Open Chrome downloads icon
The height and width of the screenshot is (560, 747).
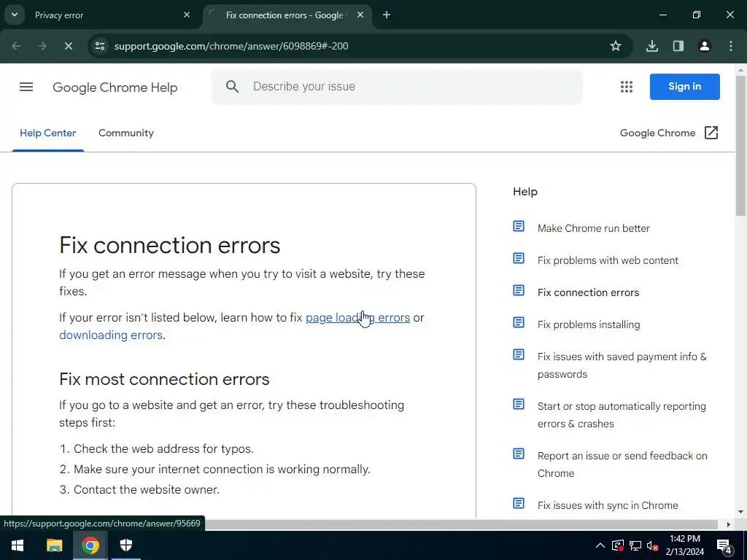651,46
